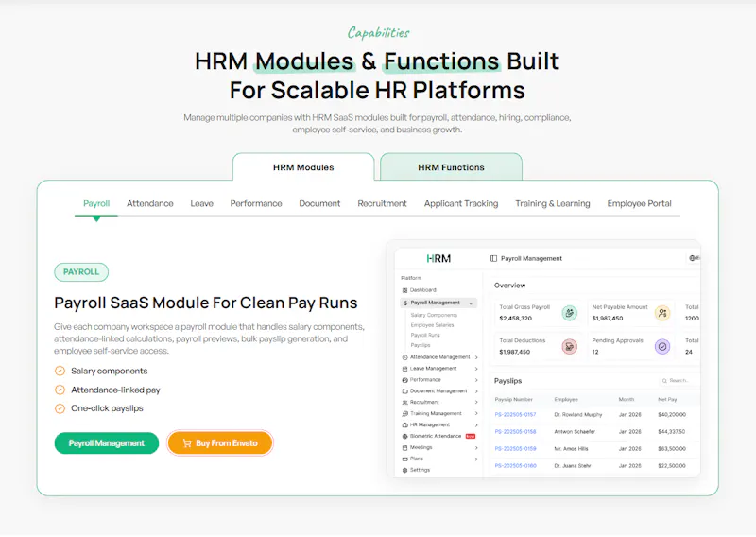Open payslip link PS-202505-0158

tap(515, 432)
